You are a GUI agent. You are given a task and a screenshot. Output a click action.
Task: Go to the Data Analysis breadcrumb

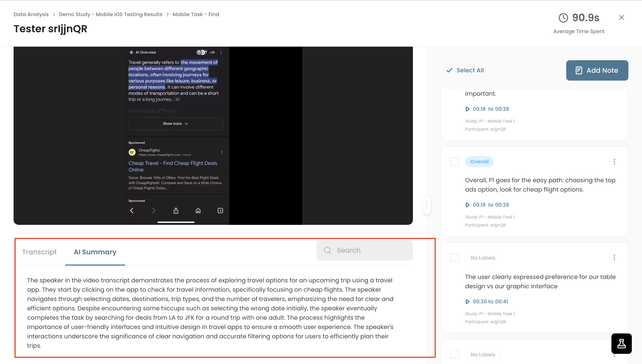31,14
